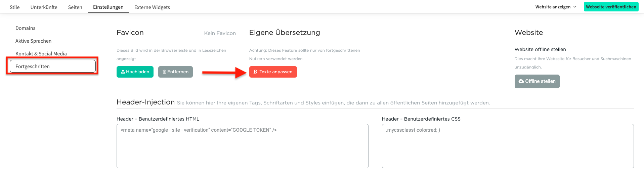644x175 pixels.
Task: Expand the Website anzeigen chevron
Action: point(575,7)
